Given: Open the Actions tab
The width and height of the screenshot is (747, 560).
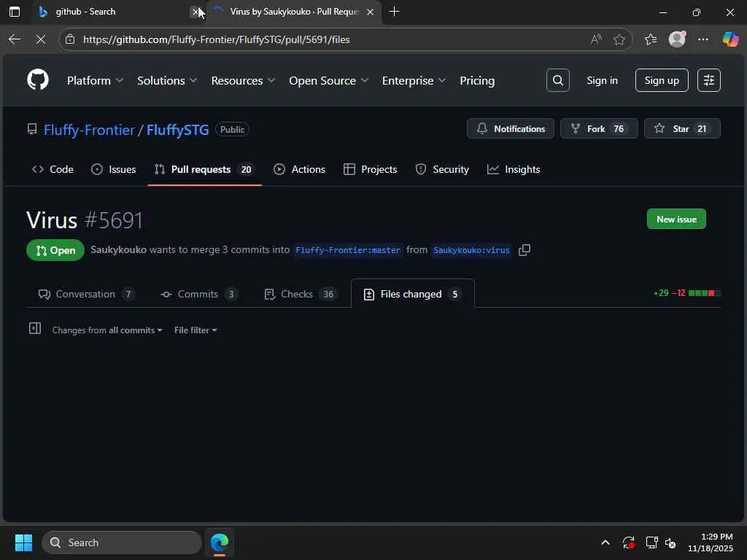Looking at the screenshot, I should [x=299, y=169].
